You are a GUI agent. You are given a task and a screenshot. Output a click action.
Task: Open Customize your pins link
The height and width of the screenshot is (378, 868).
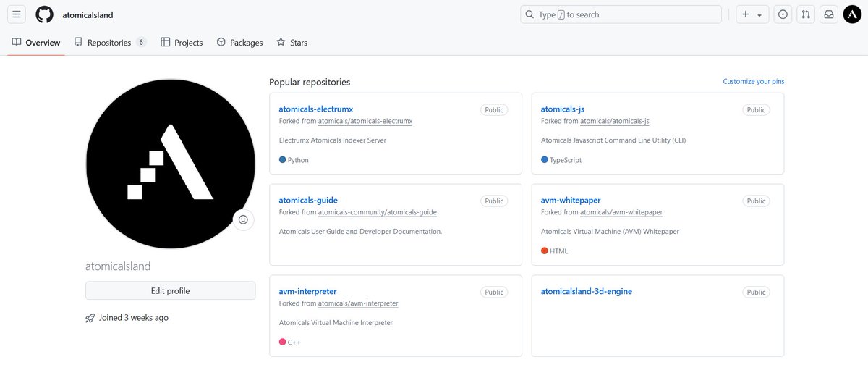pyautogui.click(x=754, y=81)
